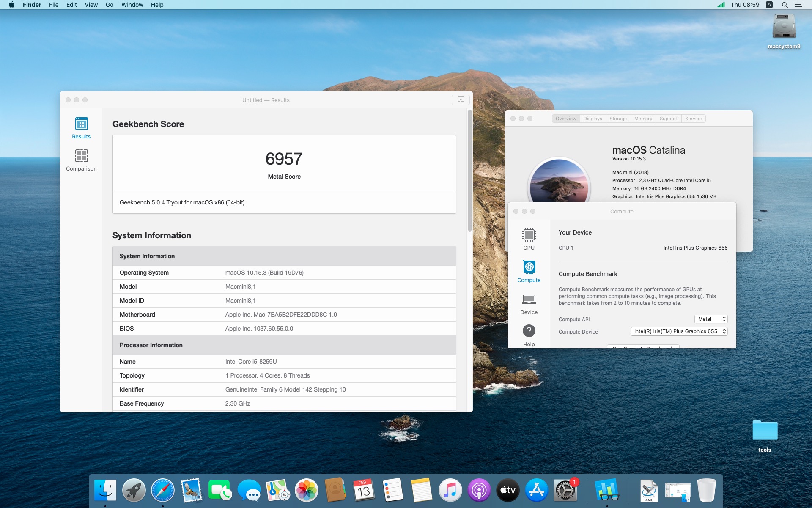Click the Run Compute Benchmark button
The width and height of the screenshot is (812, 508).
[643, 347]
